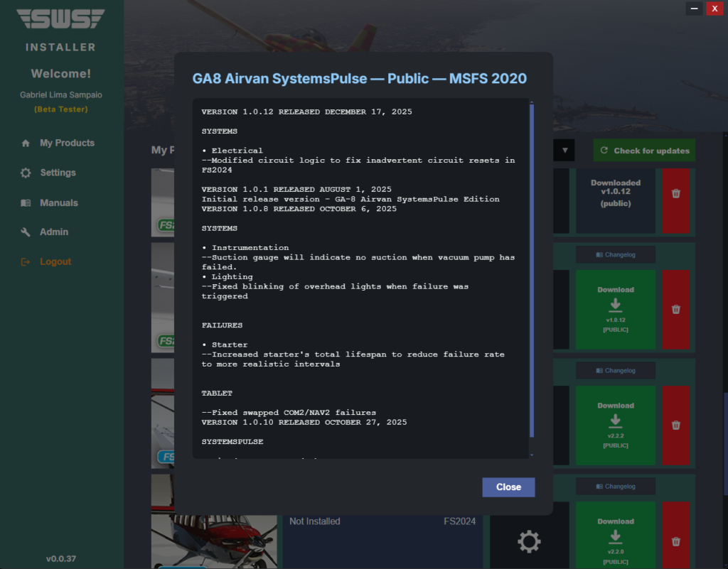
Task: Click the down-arrow icon above v2.2.0 label
Action: (x=616, y=536)
